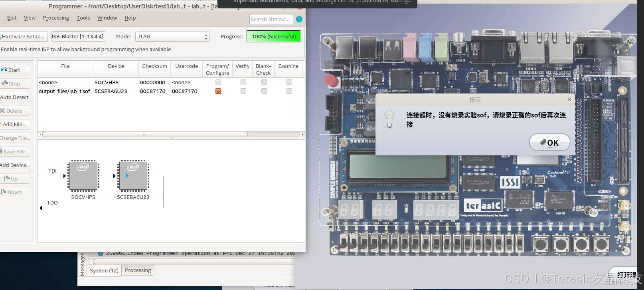Click the terasIC logo on the board
The height and width of the screenshot is (290, 644).
(x=483, y=206)
